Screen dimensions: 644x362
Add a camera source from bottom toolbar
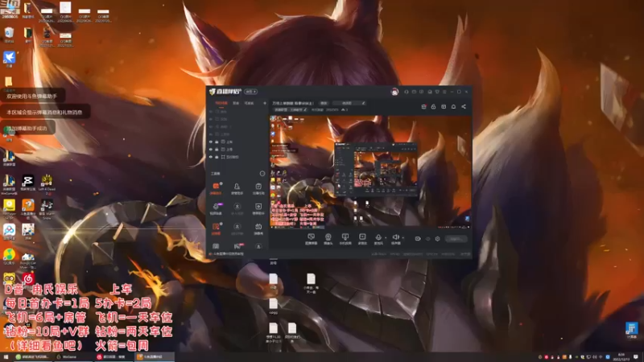(328, 239)
